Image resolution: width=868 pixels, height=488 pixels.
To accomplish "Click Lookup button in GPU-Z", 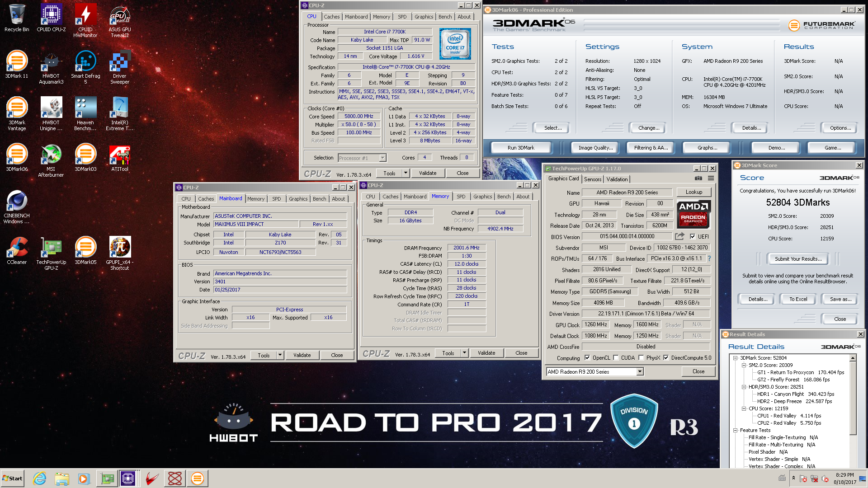I will point(694,192).
